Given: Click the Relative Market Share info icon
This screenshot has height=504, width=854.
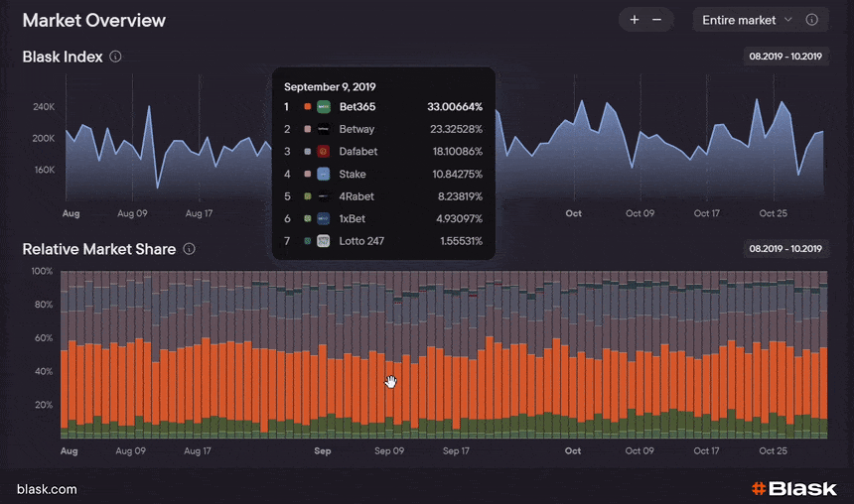Looking at the screenshot, I should click(189, 249).
